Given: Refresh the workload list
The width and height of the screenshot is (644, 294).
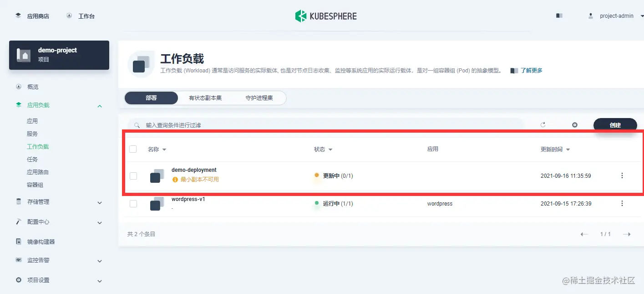Looking at the screenshot, I should [543, 125].
